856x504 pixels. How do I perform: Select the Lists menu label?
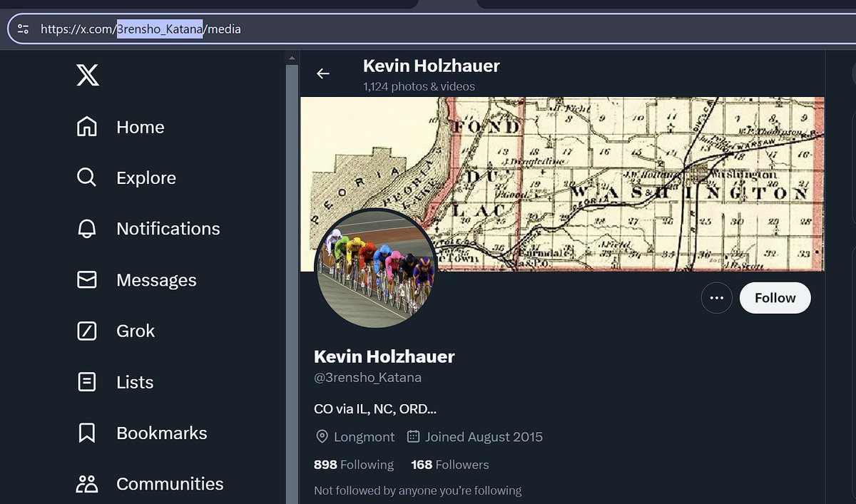[135, 382]
